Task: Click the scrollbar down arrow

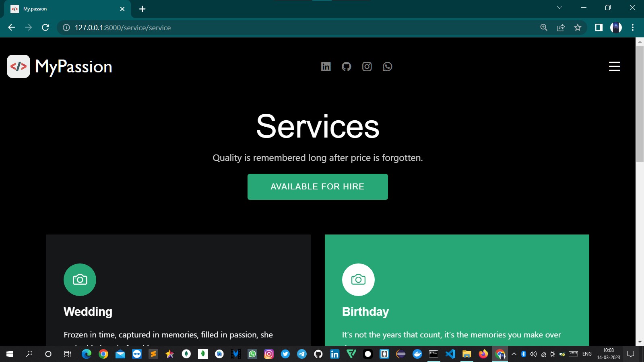Action: 640,342
